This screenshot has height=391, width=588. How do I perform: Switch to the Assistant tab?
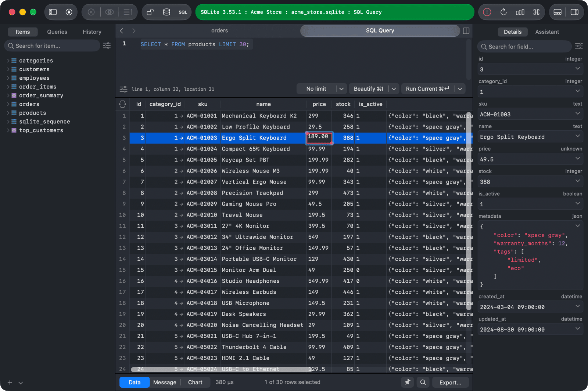pos(547,32)
